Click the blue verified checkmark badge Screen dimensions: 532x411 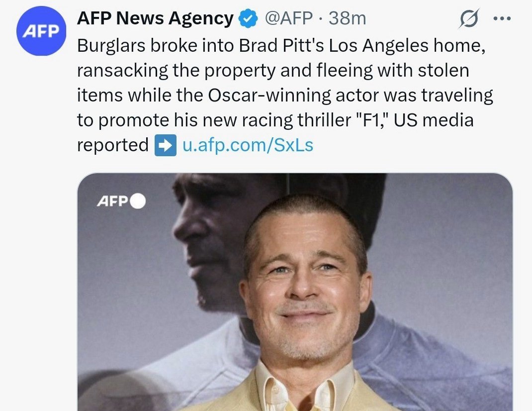[249, 19]
